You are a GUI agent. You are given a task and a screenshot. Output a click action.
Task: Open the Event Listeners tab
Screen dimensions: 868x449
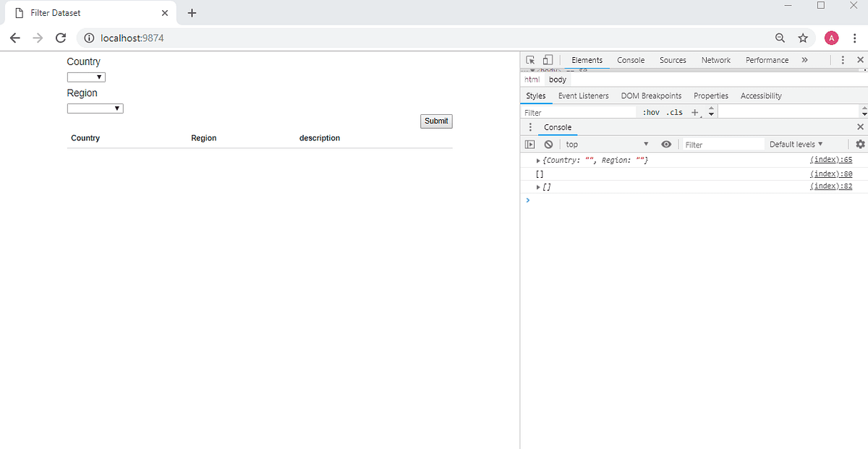tap(583, 95)
